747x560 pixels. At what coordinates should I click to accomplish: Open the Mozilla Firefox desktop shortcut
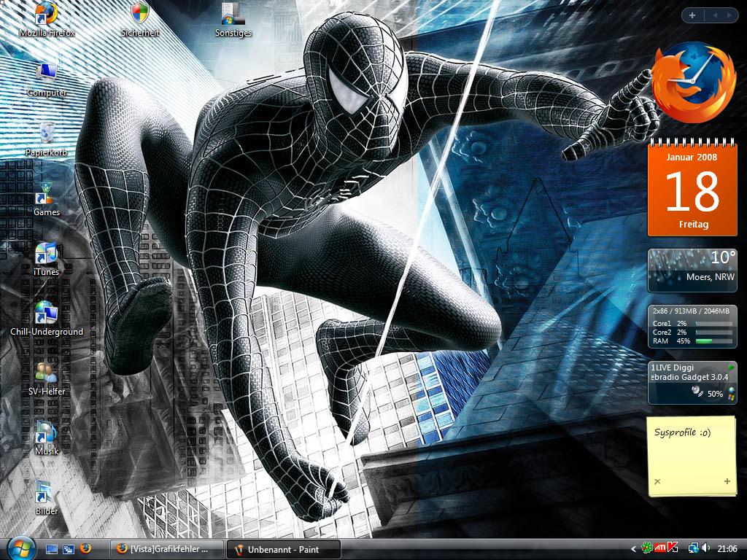click(47, 20)
